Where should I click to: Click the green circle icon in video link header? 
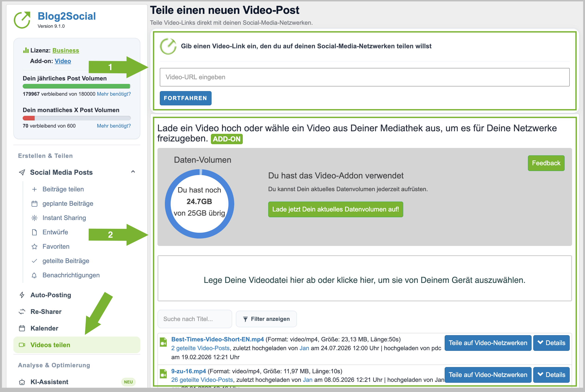168,46
